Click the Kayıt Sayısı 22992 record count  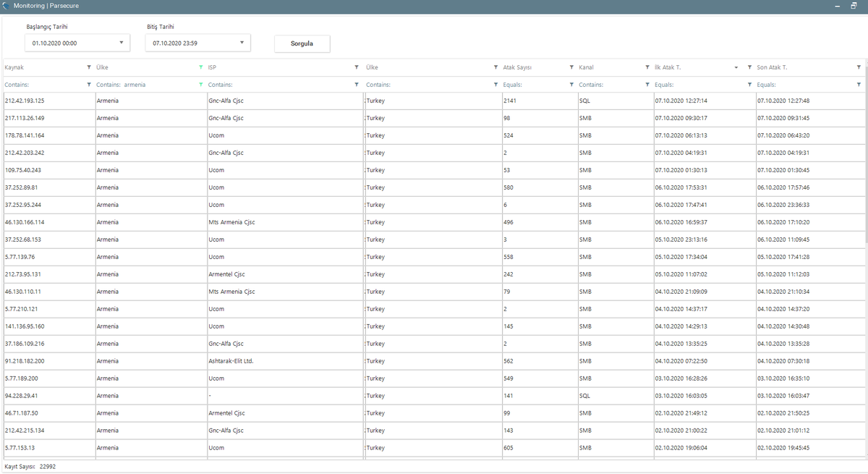pos(30,467)
